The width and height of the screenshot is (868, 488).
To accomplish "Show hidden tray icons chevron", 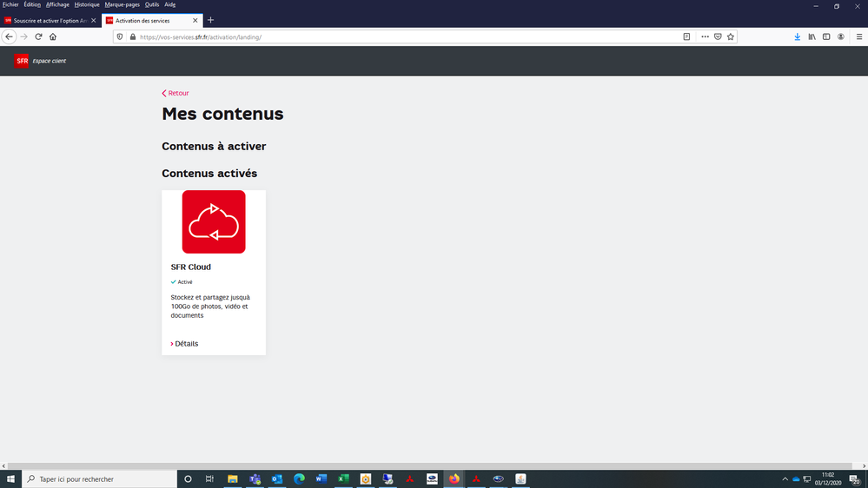I will point(785,479).
